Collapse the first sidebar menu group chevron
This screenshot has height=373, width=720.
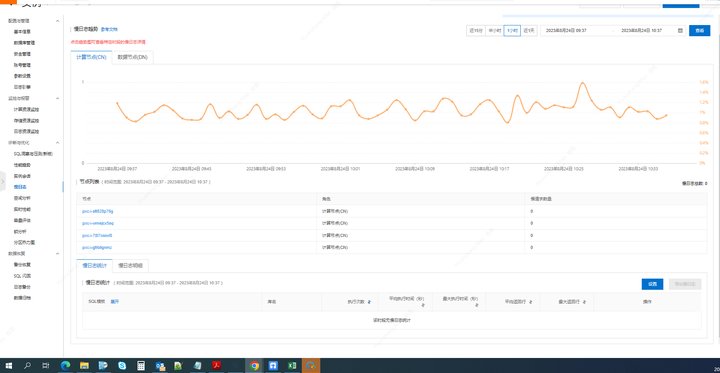[57, 21]
